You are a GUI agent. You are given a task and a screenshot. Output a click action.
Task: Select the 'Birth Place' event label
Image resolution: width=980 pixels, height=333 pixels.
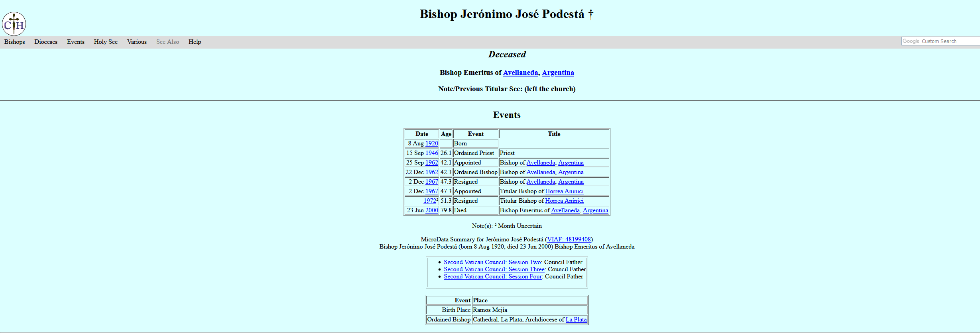(x=449, y=310)
